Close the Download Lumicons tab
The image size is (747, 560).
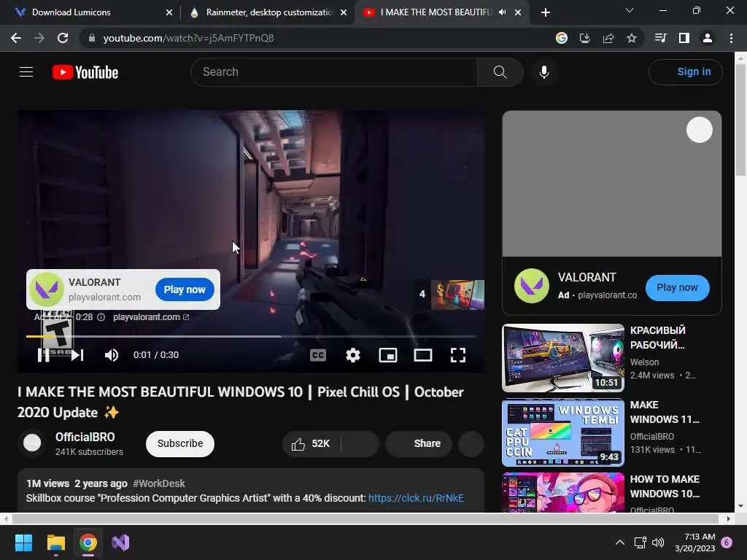click(x=169, y=12)
